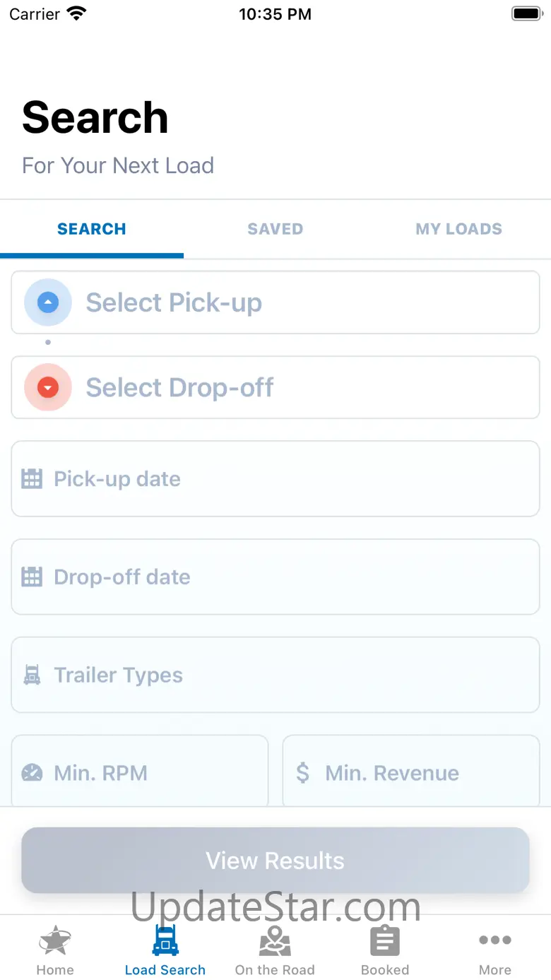The width and height of the screenshot is (551, 980).
Task: Open the Select Drop-off location field
Action: coord(275,387)
